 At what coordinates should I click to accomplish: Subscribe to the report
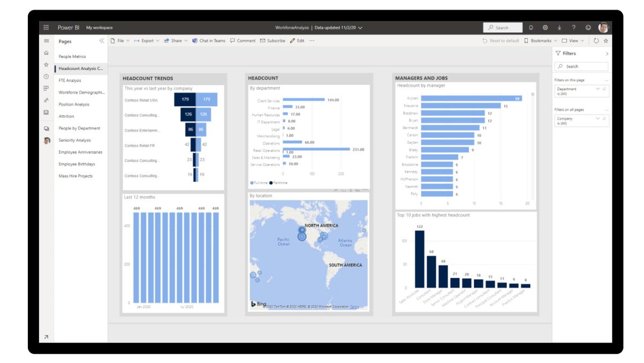[x=273, y=40]
